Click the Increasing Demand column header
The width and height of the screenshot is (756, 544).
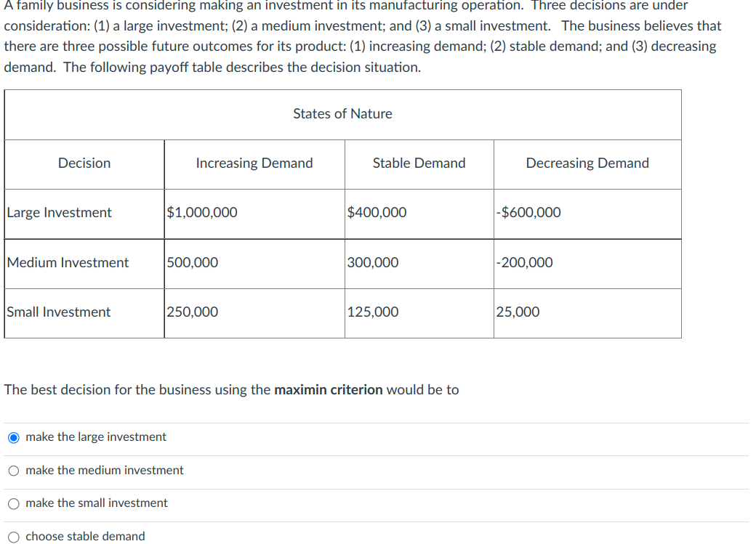click(254, 164)
